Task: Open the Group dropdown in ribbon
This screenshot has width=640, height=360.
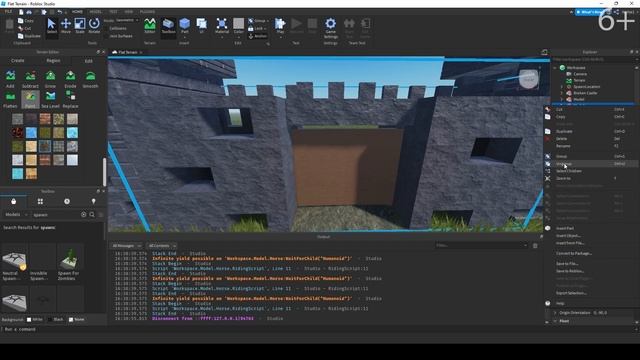Action: coord(258,20)
